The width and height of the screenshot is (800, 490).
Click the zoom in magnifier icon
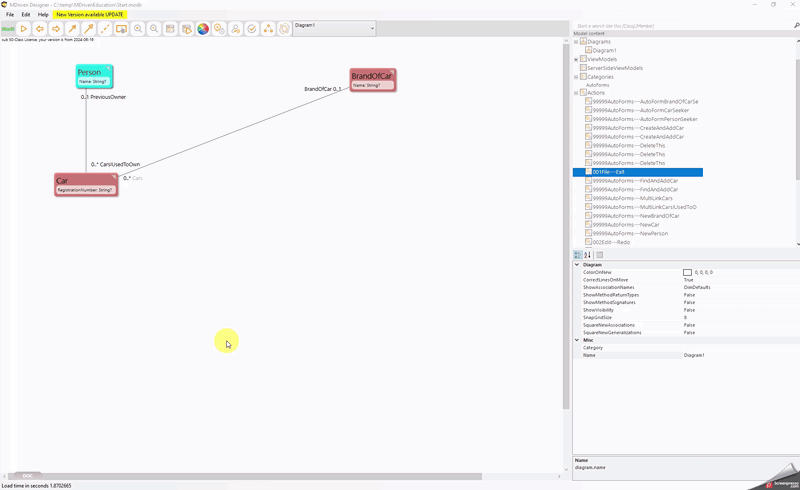click(x=138, y=29)
